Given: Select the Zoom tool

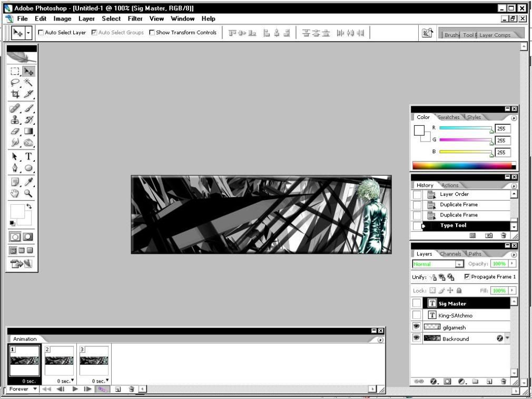Looking at the screenshot, I should [28, 194].
